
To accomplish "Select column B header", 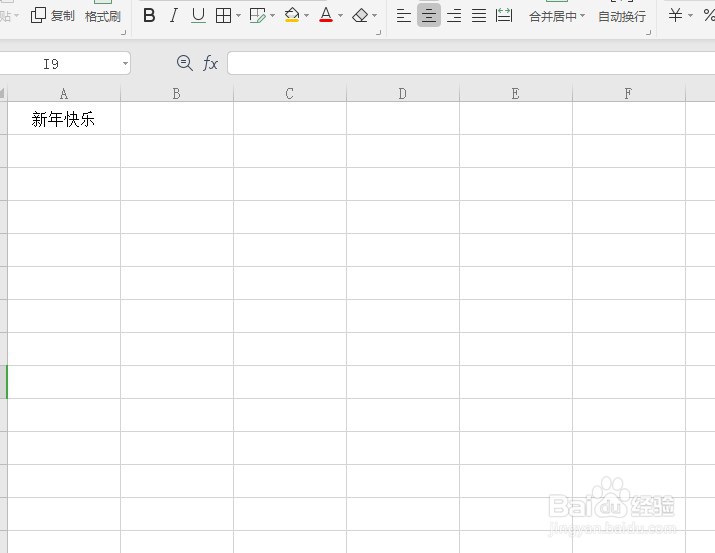I will [x=177, y=93].
